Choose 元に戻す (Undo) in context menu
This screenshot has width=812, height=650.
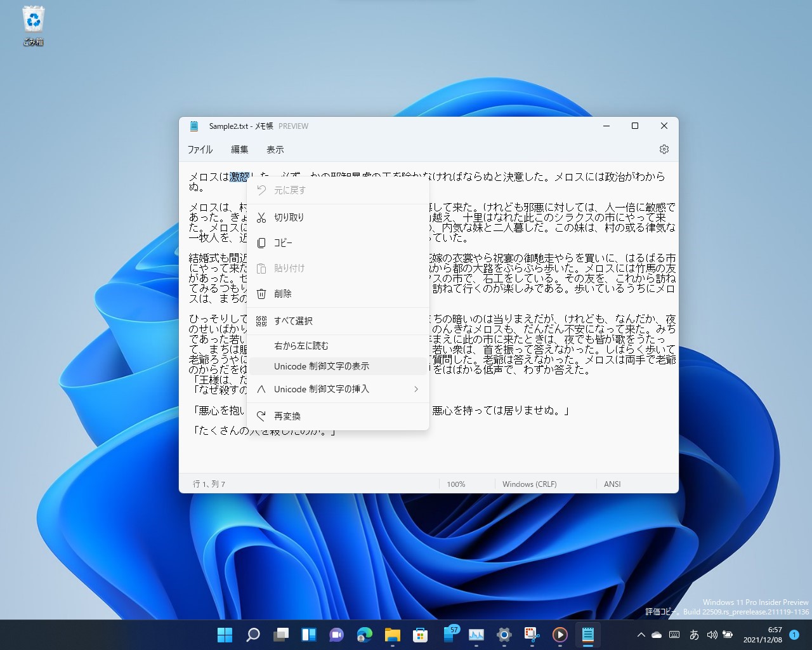pyautogui.click(x=337, y=190)
